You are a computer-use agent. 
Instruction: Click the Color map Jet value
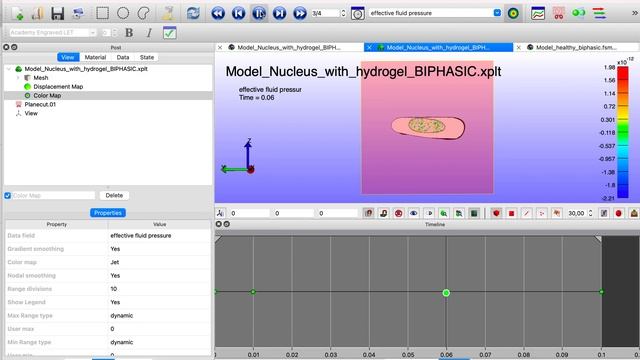click(x=160, y=262)
